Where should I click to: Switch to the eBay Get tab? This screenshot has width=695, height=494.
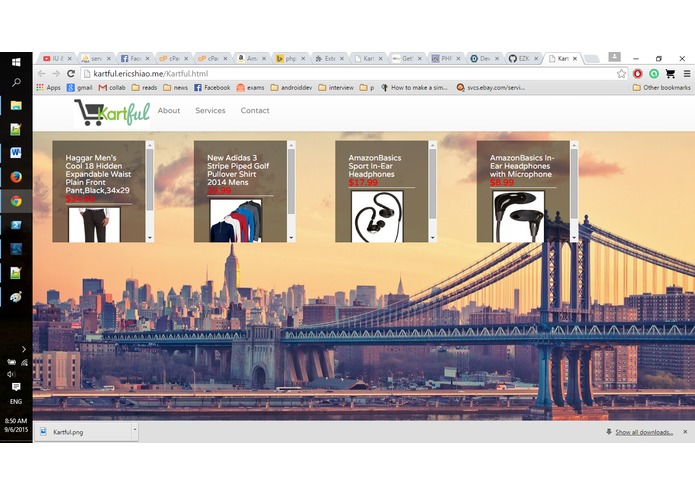[x=407, y=58]
